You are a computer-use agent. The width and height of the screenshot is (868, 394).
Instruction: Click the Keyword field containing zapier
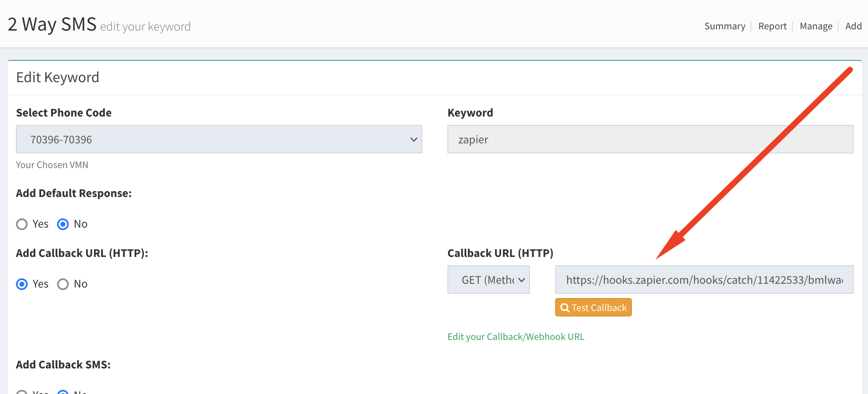(x=650, y=139)
